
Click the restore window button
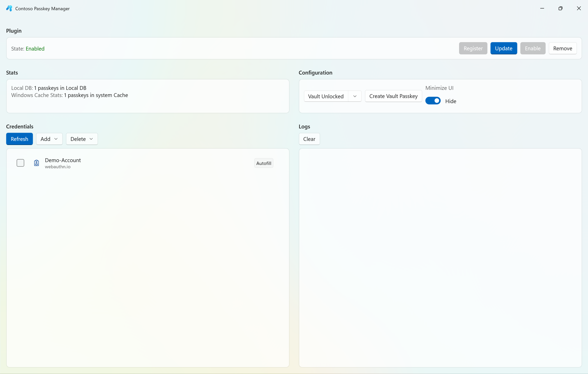(x=560, y=8)
